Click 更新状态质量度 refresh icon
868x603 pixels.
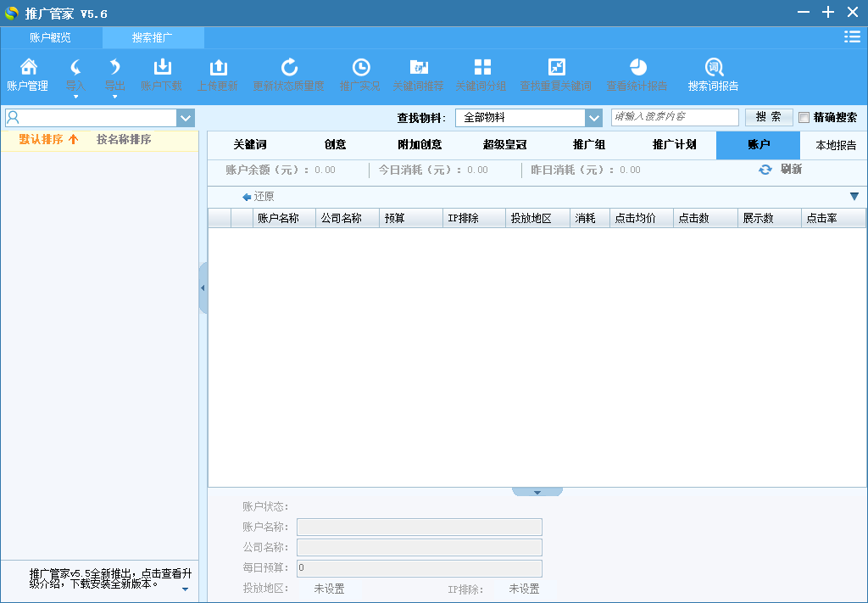coord(289,68)
